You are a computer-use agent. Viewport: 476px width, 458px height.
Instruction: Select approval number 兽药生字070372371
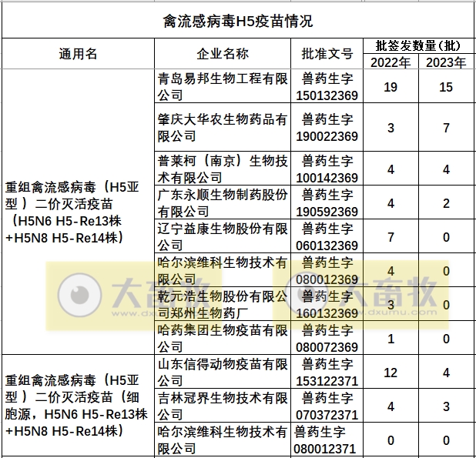(327, 406)
